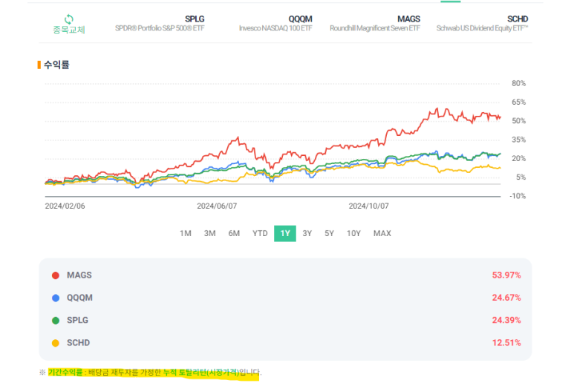
Task: Click the red MAGS legend dot
Action: [56, 275]
